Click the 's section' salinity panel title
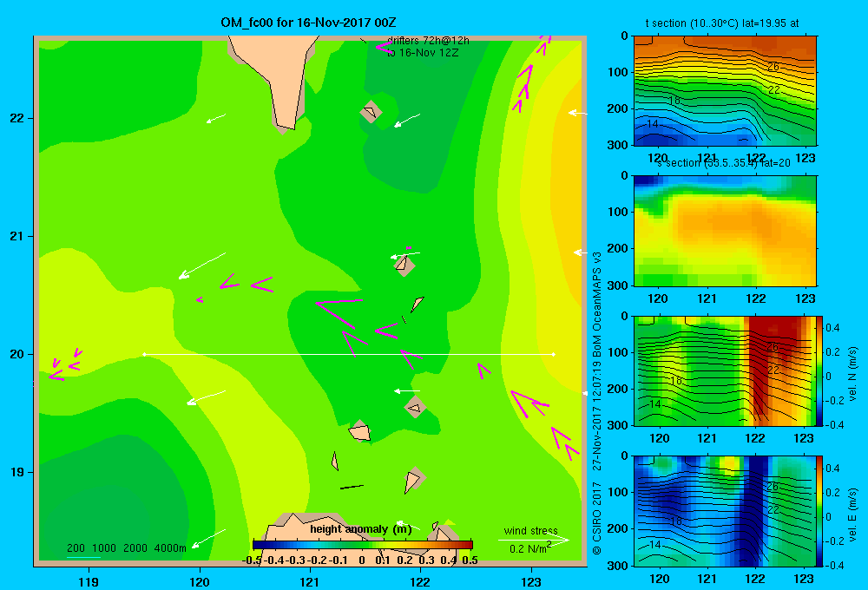Screen dimensions: 868x590 [x=724, y=163]
